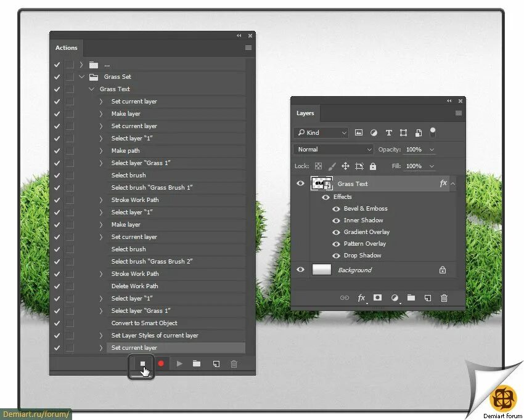Hide the Pattern Overlay effect

336,244
